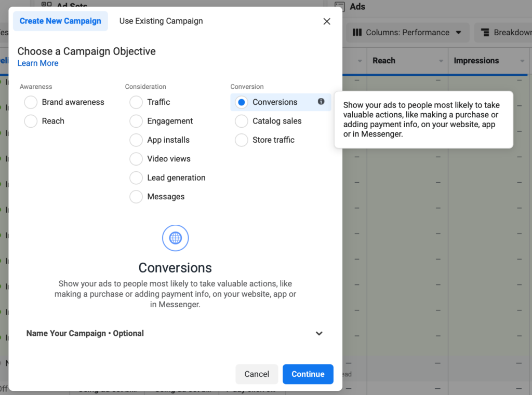Screen dimensions: 532x395
Task: Click the info icon beside Conversions objective
Action: [322, 102]
